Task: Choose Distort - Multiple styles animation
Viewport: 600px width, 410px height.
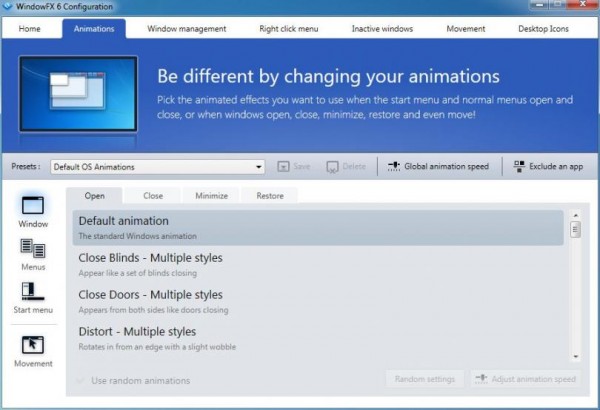Action: tap(318, 338)
